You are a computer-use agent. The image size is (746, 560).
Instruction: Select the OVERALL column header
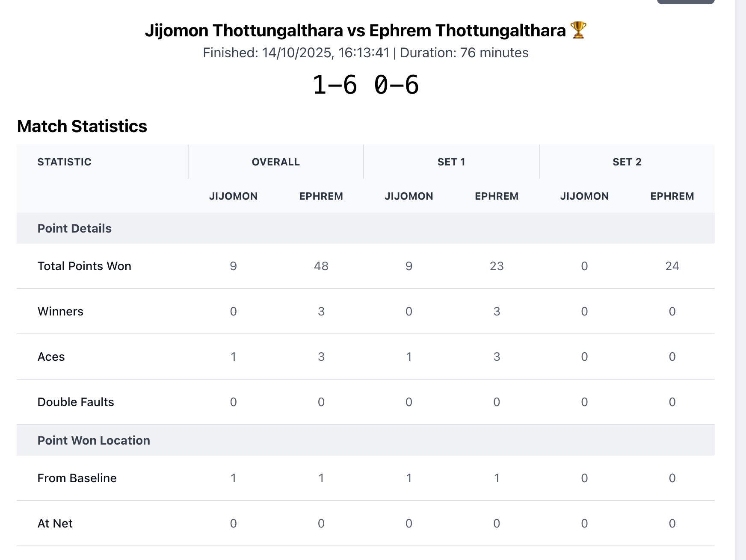275,162
